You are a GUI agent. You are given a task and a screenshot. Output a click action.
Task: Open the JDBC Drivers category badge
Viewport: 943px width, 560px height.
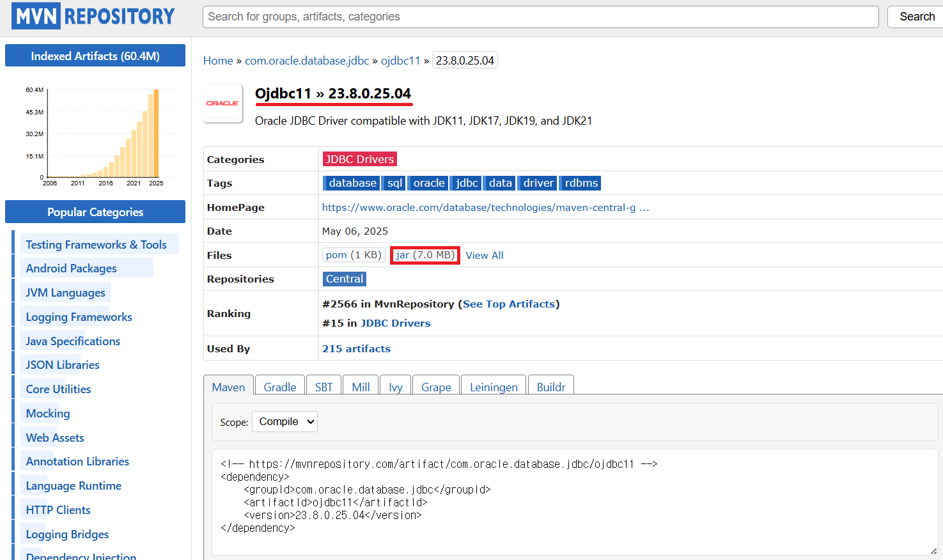point(359,159)
